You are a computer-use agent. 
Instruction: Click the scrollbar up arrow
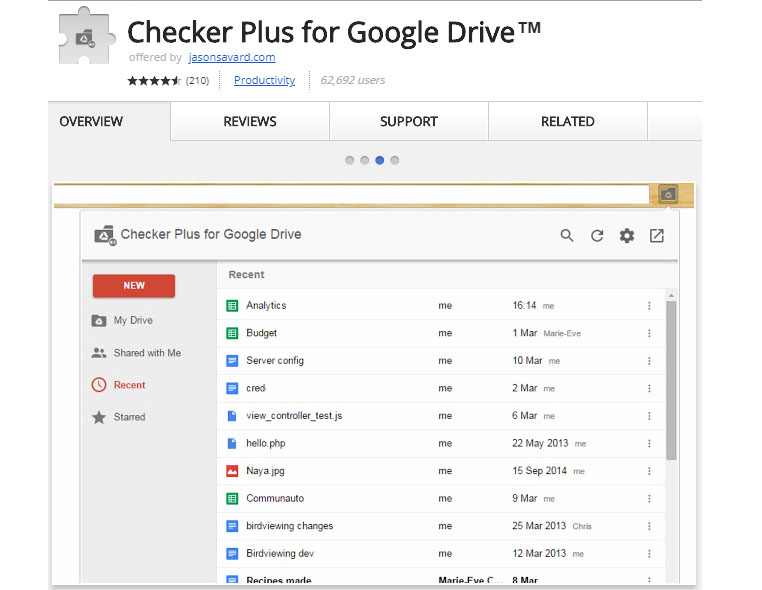pyautogui.click(x=671, y=295)
